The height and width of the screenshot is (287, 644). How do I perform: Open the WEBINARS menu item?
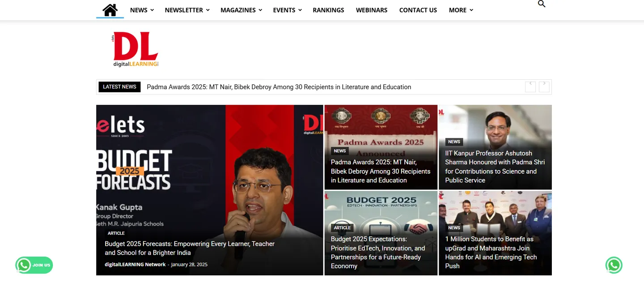click(372, 10)
